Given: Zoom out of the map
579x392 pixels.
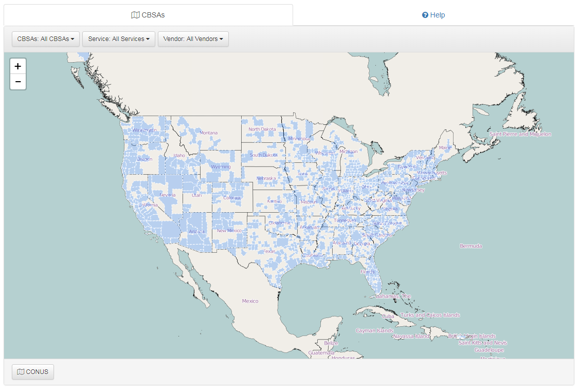Looking at the screenshot, I should [18, 82].
